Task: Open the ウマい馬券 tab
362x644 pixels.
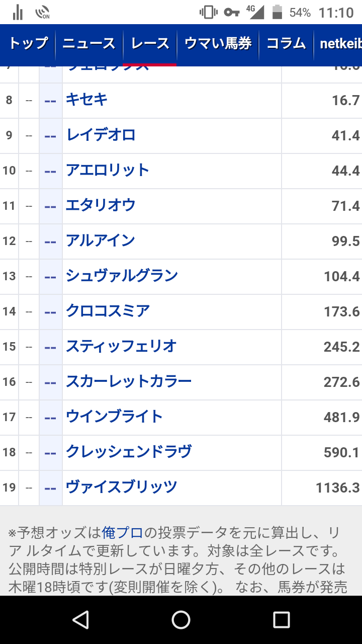Action: tap(218, 44)
